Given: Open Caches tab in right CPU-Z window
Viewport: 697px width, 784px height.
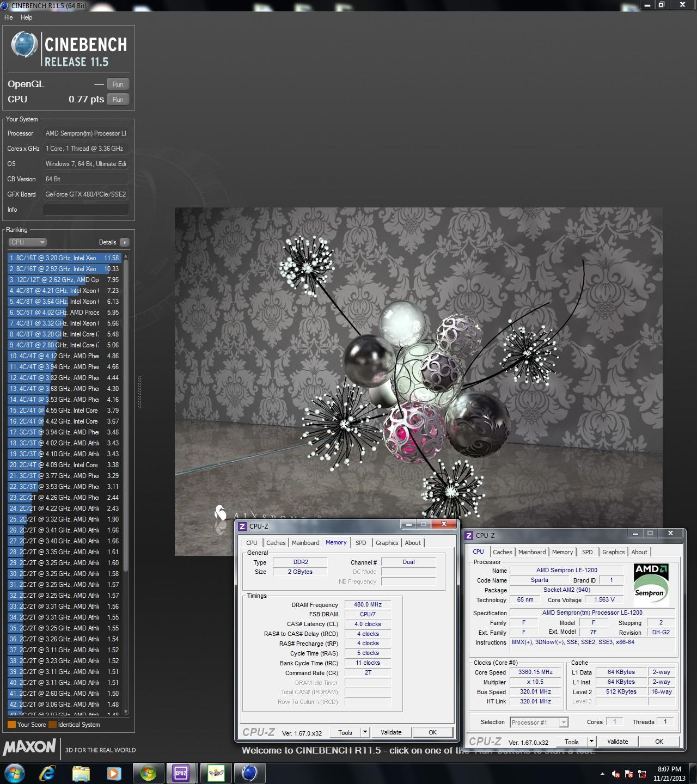Looking at the screenshot, I should (x=502, y=552).
